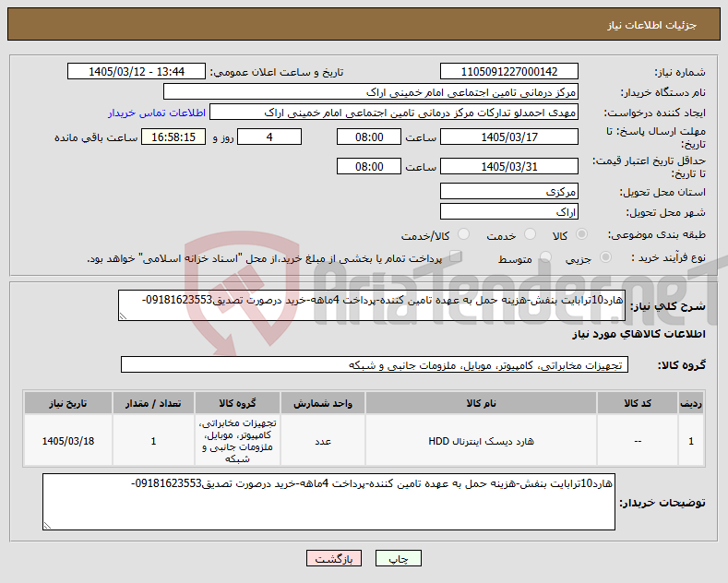
Task: Click the price validity hour field
Action: click(x=369, y=166)
